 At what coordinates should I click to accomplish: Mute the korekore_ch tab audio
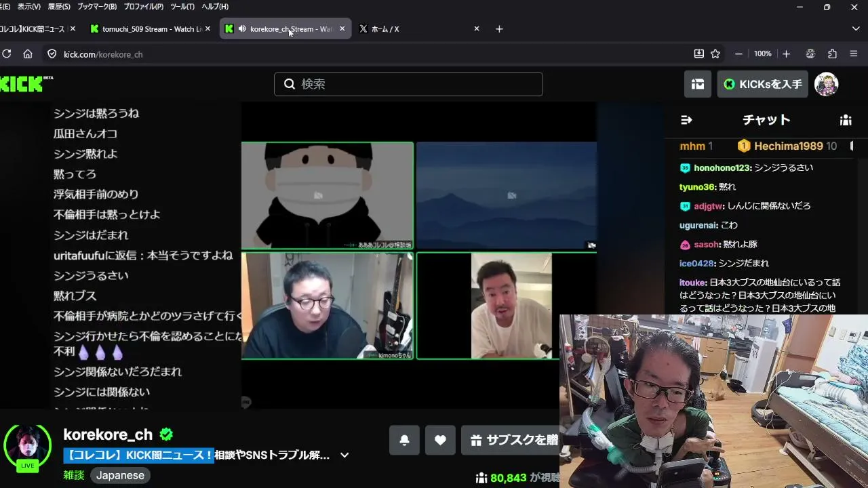(x=242, y=28)
